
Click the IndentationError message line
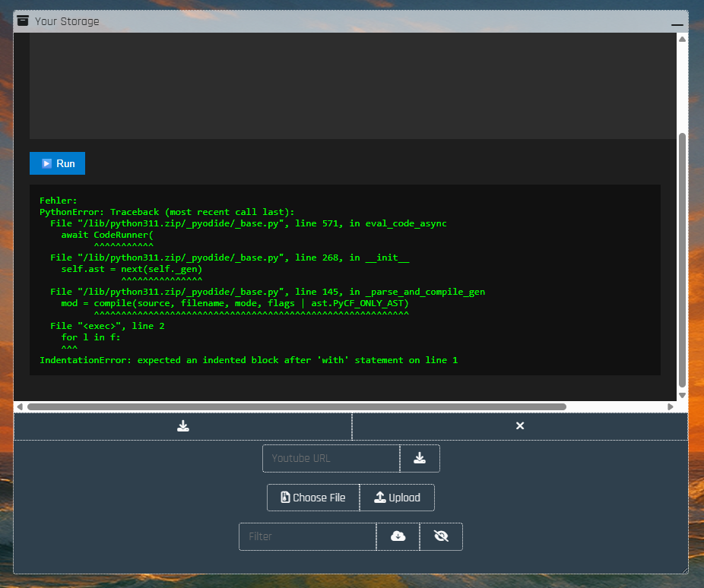[x=249, y=360]
